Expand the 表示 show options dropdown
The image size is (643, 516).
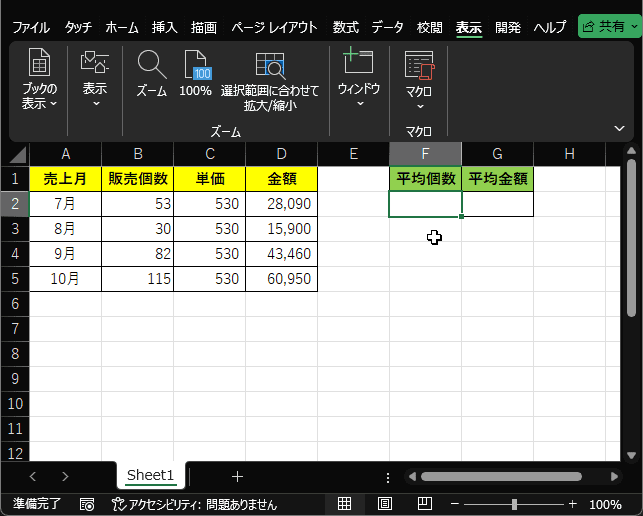[x=95, y=79]
